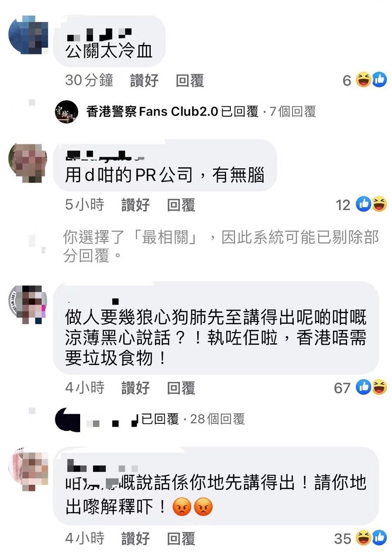Image resolution: width=392 pixels, height=555 pixels.
Task: Like the 請你地出嚟解釋吓 comment
Action: 135,539
